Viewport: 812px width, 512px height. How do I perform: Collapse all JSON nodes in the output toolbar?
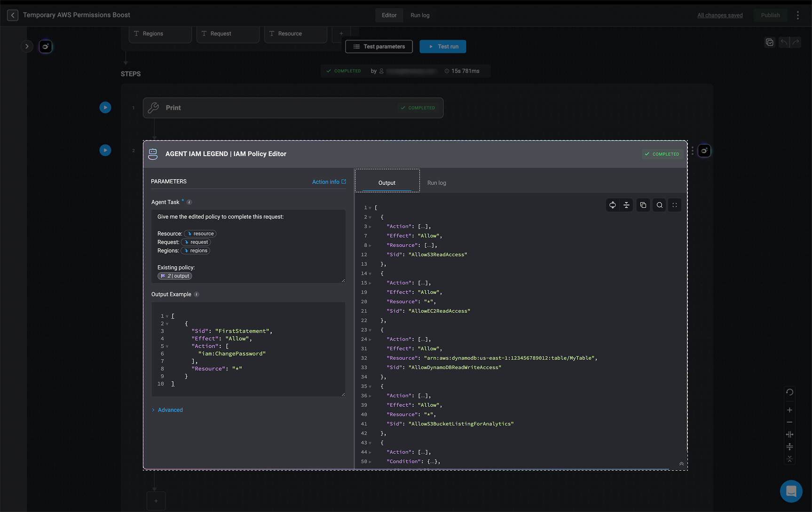point(626,205)
